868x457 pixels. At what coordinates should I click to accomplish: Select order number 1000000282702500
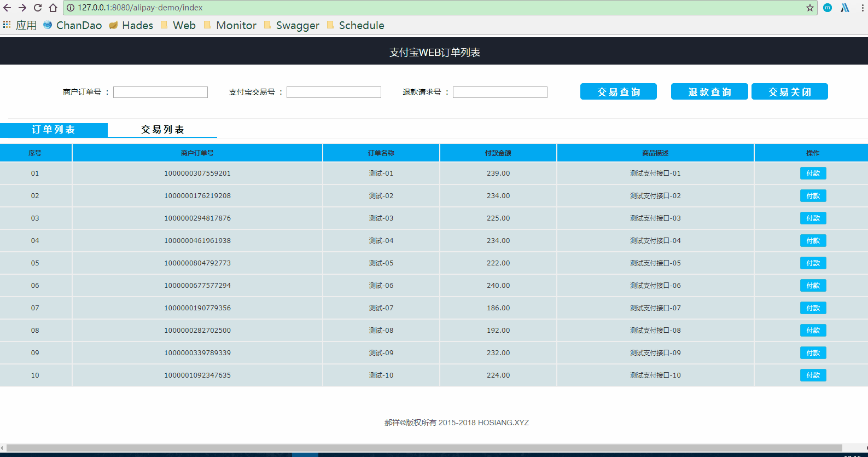click(x=197, y=331)
